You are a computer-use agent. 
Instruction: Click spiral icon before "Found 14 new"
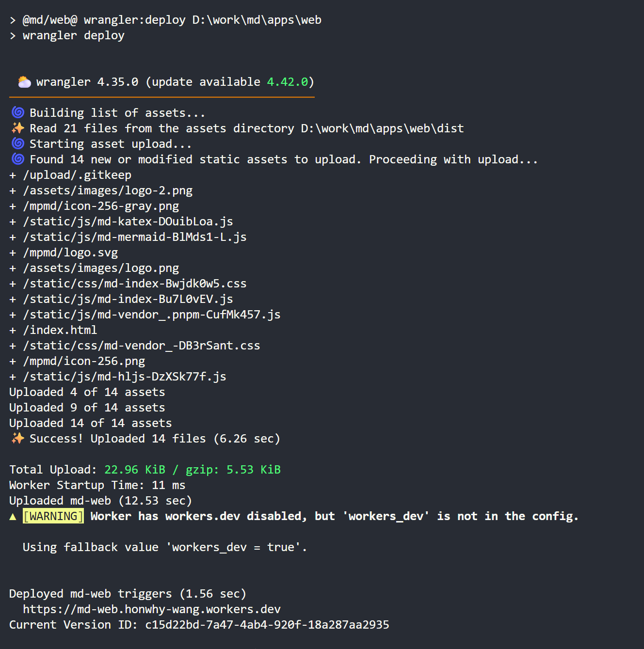click(x=18, y=159)
